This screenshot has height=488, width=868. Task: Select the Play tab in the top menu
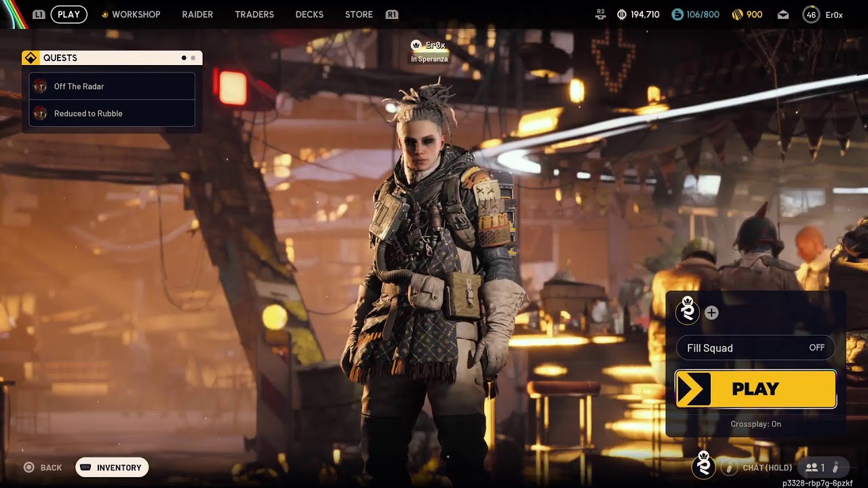68,14
